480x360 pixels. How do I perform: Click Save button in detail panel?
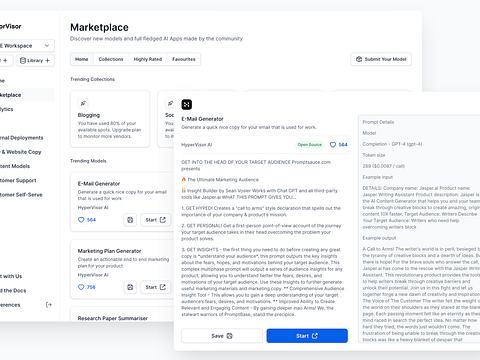222,336
